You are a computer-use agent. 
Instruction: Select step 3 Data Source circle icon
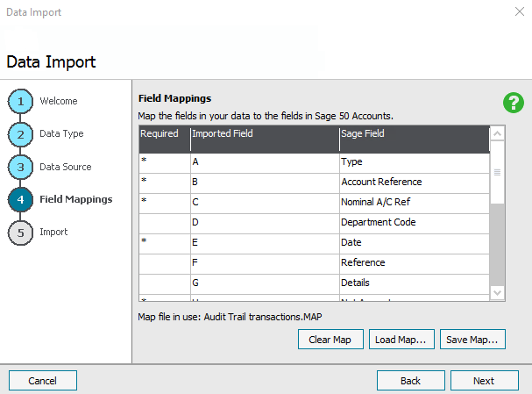(21, 167)
